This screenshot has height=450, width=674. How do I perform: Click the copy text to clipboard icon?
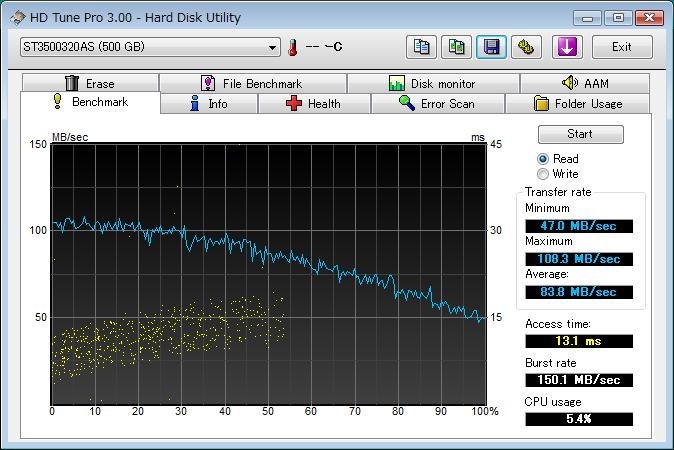pyautogui.click(x=422, y=47)
